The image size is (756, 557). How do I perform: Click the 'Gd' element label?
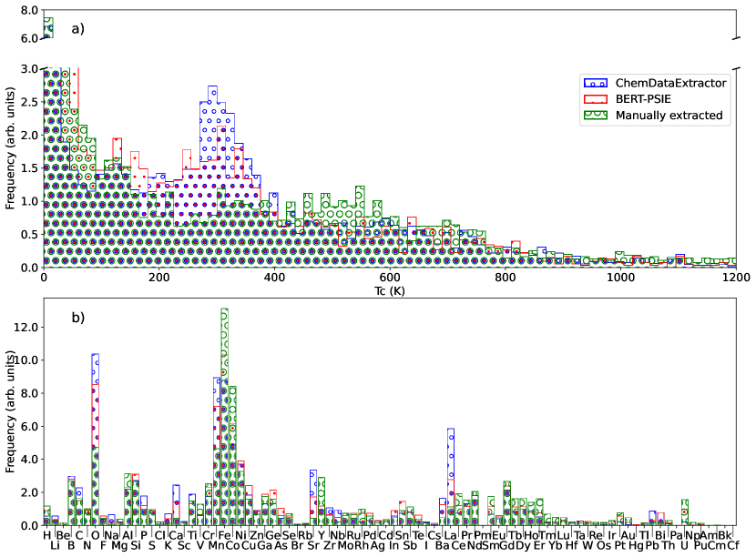pos(506,546)
